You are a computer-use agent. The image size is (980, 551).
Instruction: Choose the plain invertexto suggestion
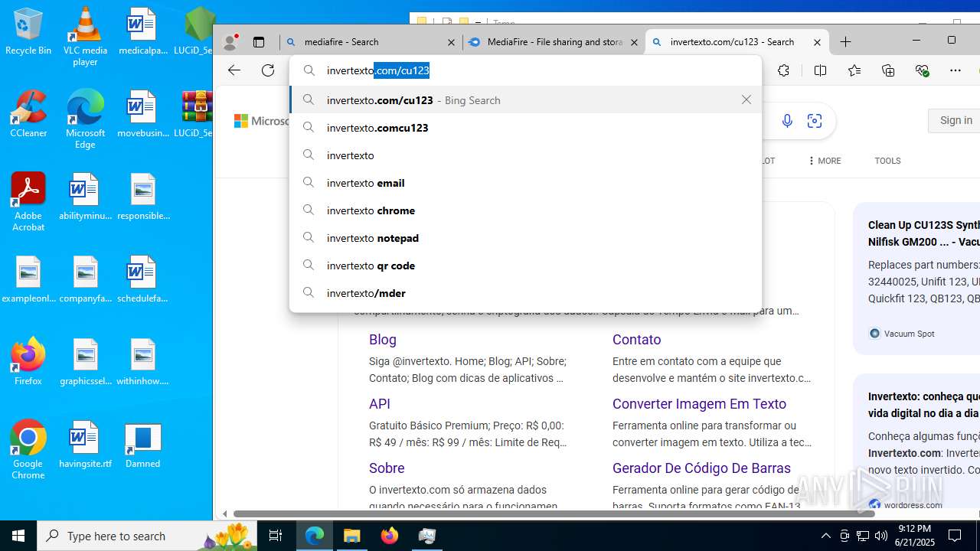526,155
